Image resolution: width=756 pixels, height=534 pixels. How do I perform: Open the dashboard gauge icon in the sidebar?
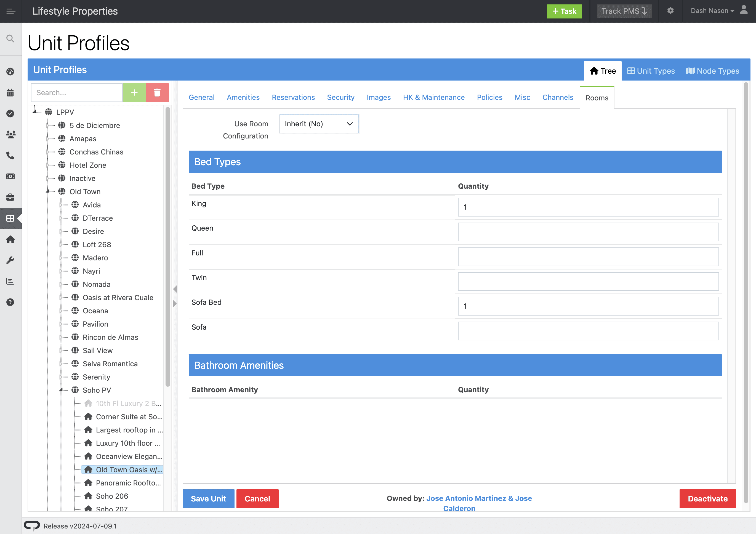pyautogui.click(x=10, y=71)
